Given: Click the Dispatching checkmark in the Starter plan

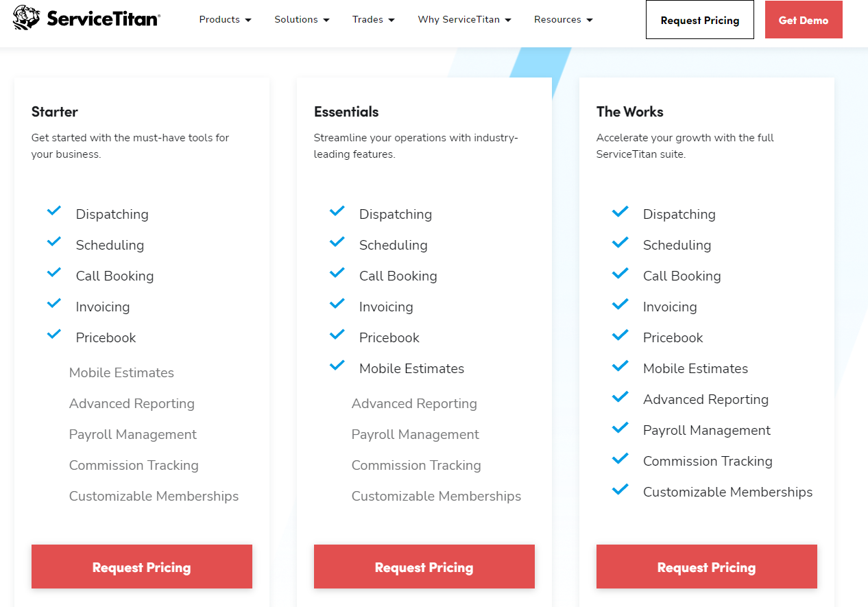Looking at the screenshot, I should pyautogui.click(x=54, y=211).
